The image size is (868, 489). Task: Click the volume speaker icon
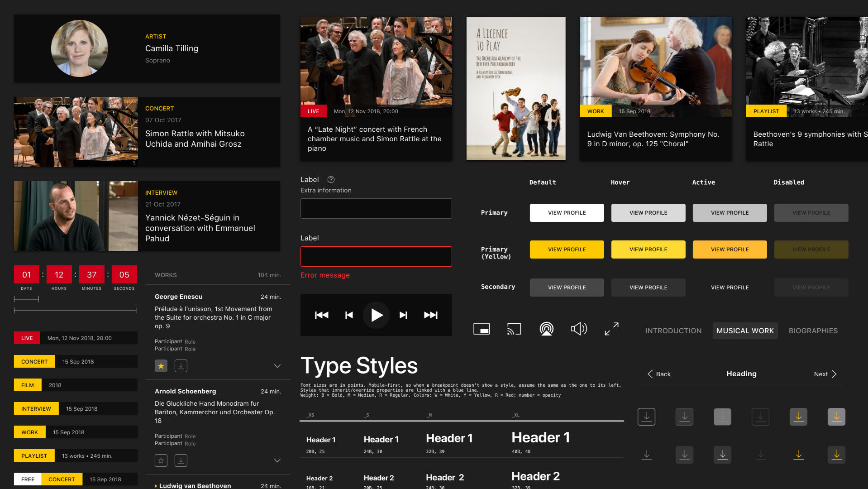(x=579, y=329)
